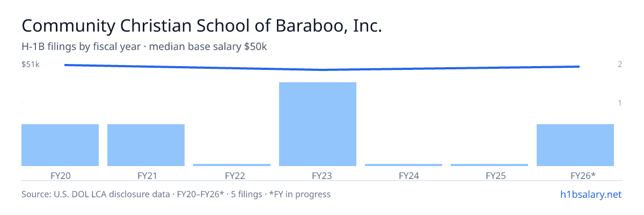Click the small FY25 bar
This screenshot has width=644, height=215.
489,165
